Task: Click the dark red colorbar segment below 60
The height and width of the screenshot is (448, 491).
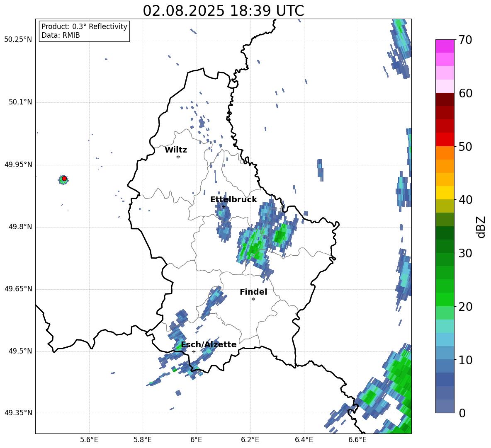Action: pos(445,99)
